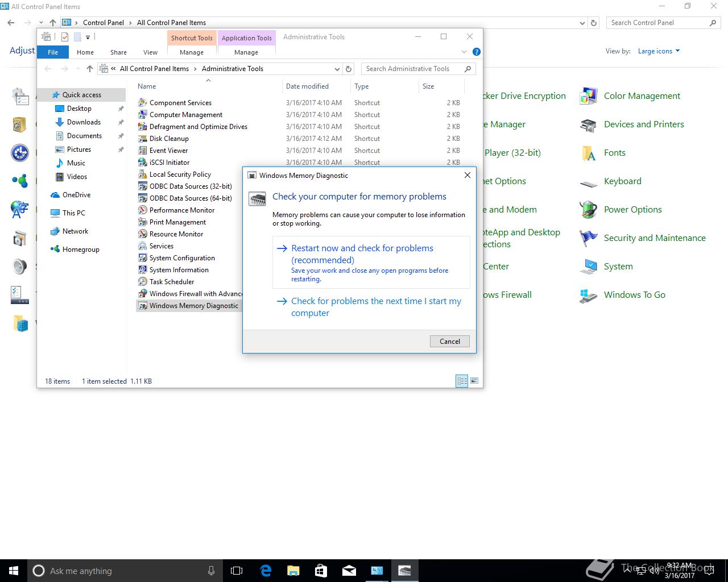
Task: Select the Print Management icon
Action: tap(143, 222)
